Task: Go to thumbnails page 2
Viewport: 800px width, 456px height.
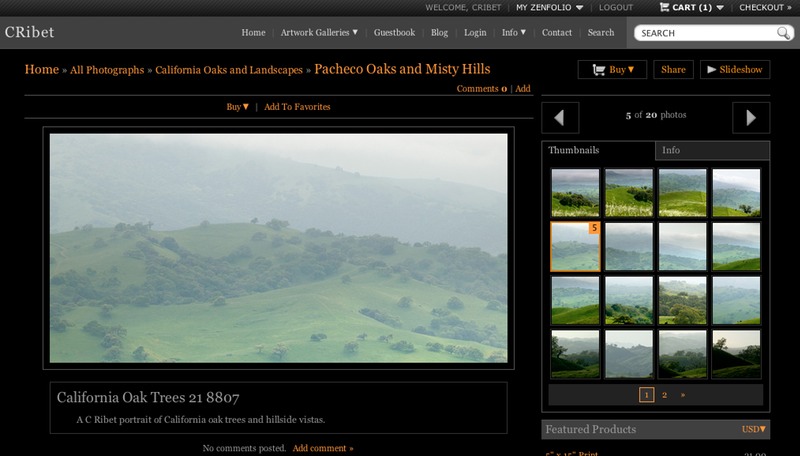Action: [x=664, y=395]
